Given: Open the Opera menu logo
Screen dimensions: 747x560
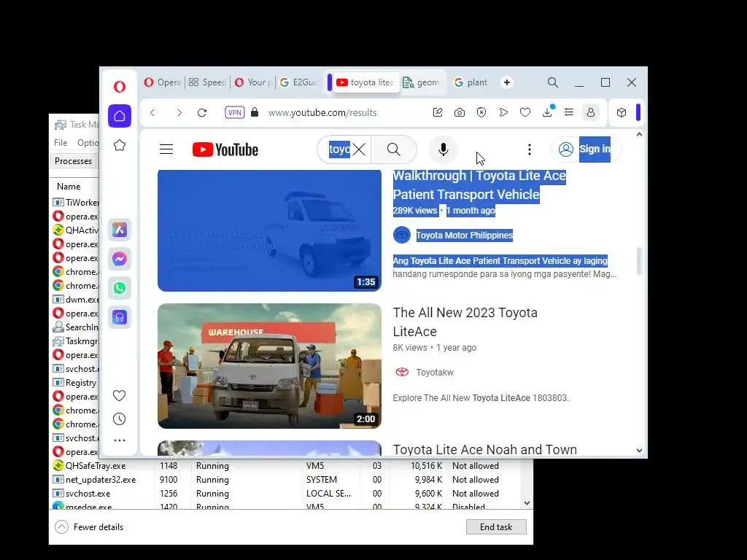Looking at the screenshot, I should (x=120, y=86).
